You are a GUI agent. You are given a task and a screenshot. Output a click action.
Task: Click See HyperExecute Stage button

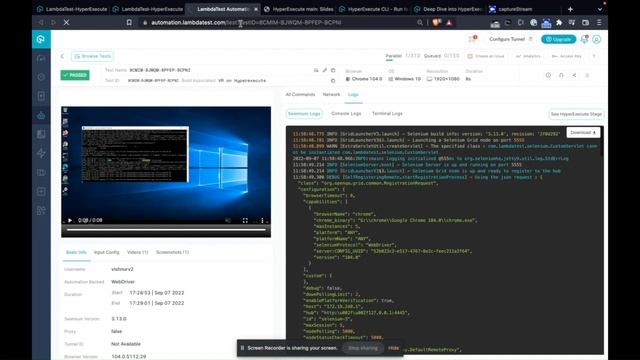pos(576,114)
